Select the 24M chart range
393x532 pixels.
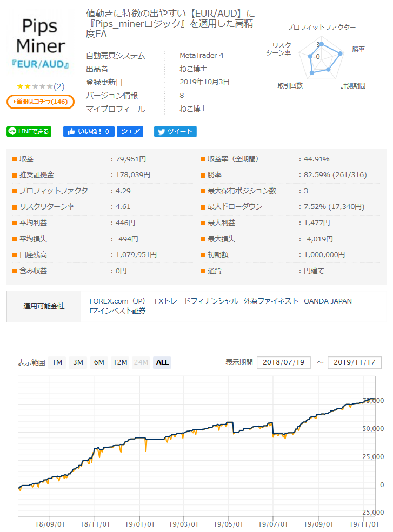click(x=141, y=362)
